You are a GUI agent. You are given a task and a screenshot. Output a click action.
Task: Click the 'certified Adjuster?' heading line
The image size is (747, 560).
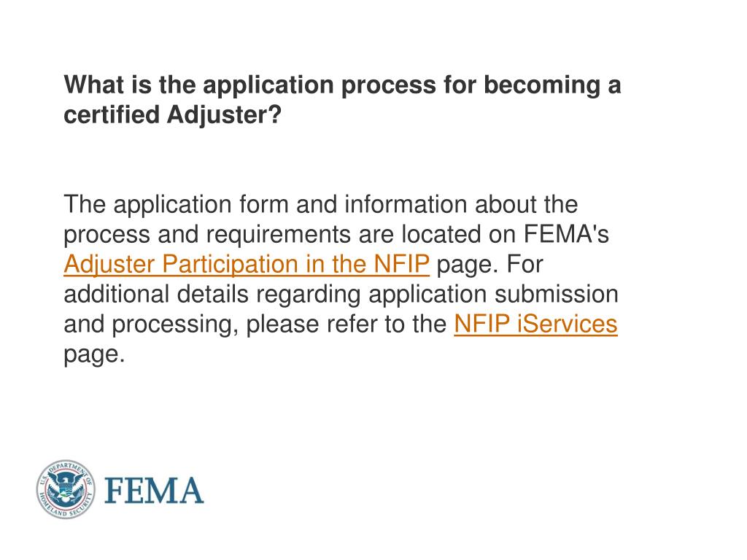pyautogui.click(x=172, y=114)
